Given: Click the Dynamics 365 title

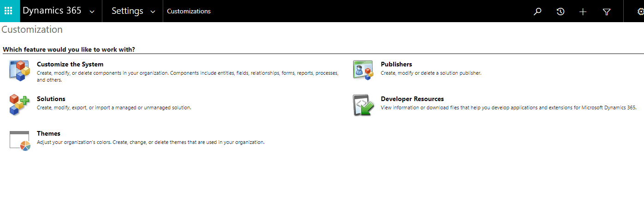Looking at the screenshot, I should point(52,11).
